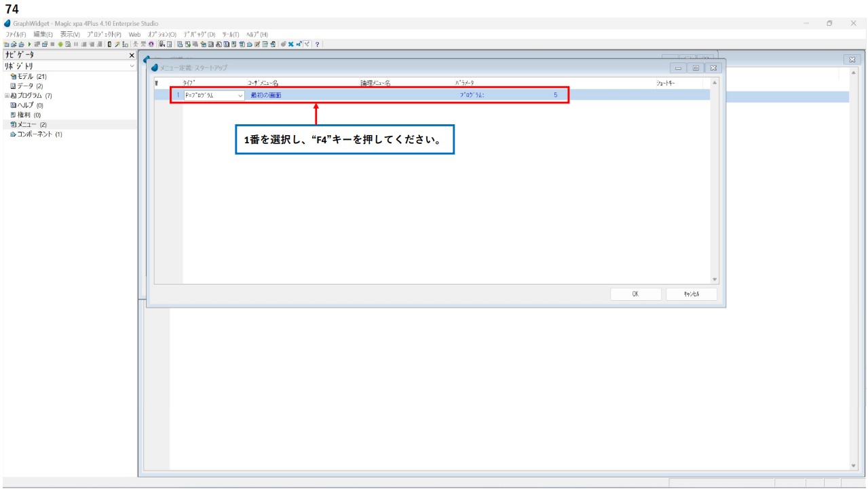Click the キャンセル button

click(691, 294)
